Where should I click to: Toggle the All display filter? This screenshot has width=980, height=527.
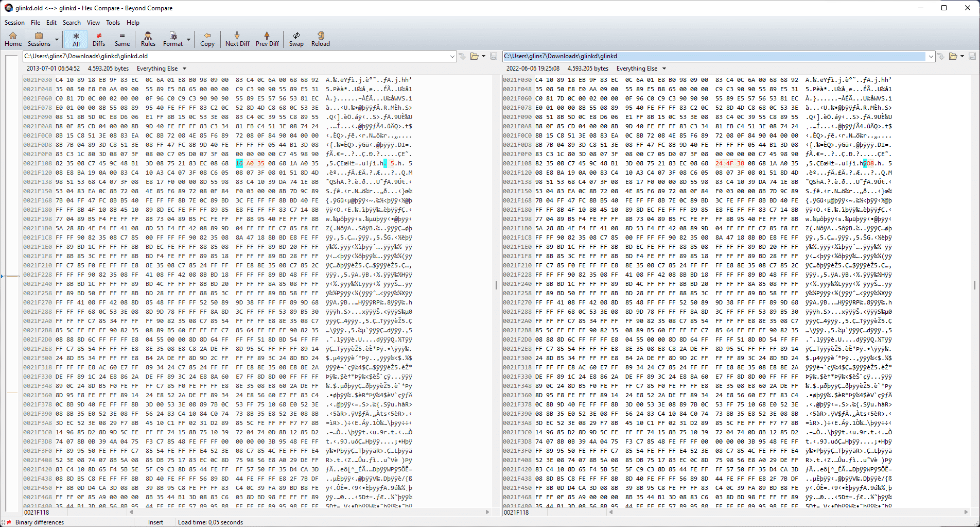pos(76,39)
